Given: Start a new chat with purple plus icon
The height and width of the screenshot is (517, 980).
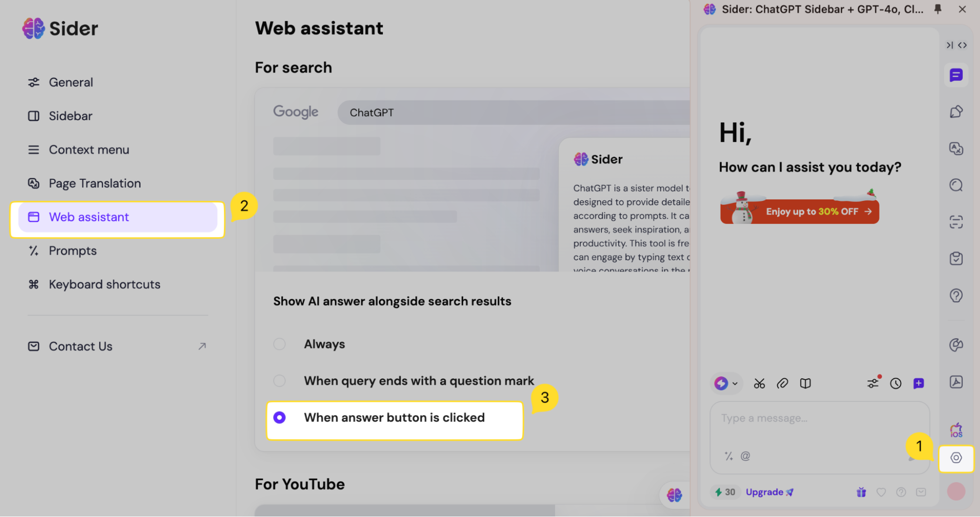Looking at the screenshot, I should point(919,383).
